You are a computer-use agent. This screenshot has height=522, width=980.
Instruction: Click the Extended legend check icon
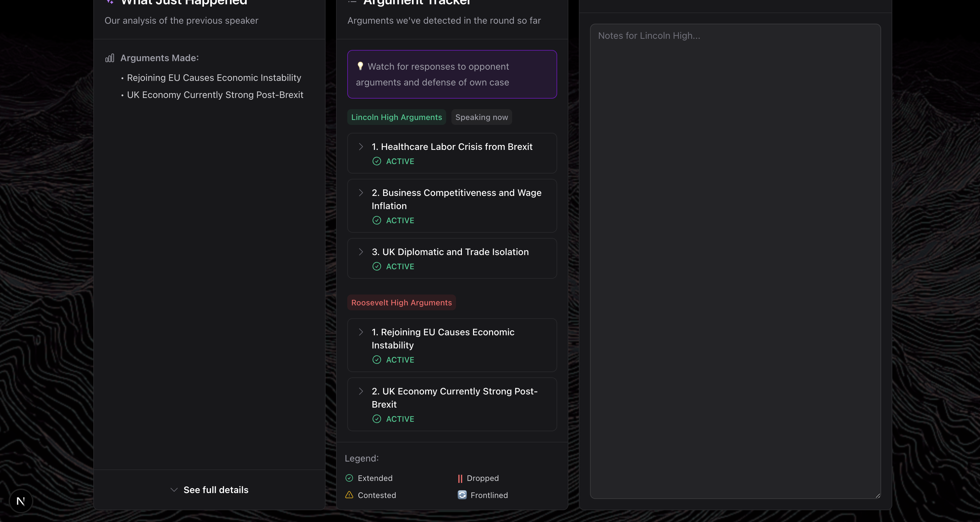coord(349,478)
